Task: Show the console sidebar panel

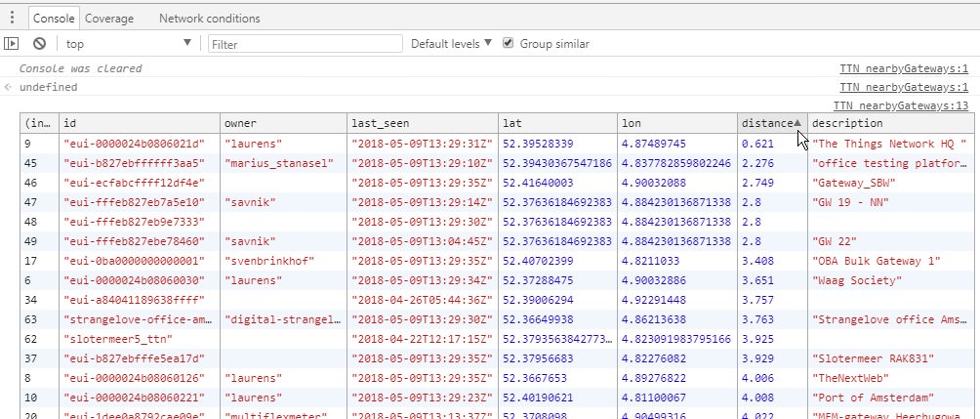Action: (x=12, y=44)
